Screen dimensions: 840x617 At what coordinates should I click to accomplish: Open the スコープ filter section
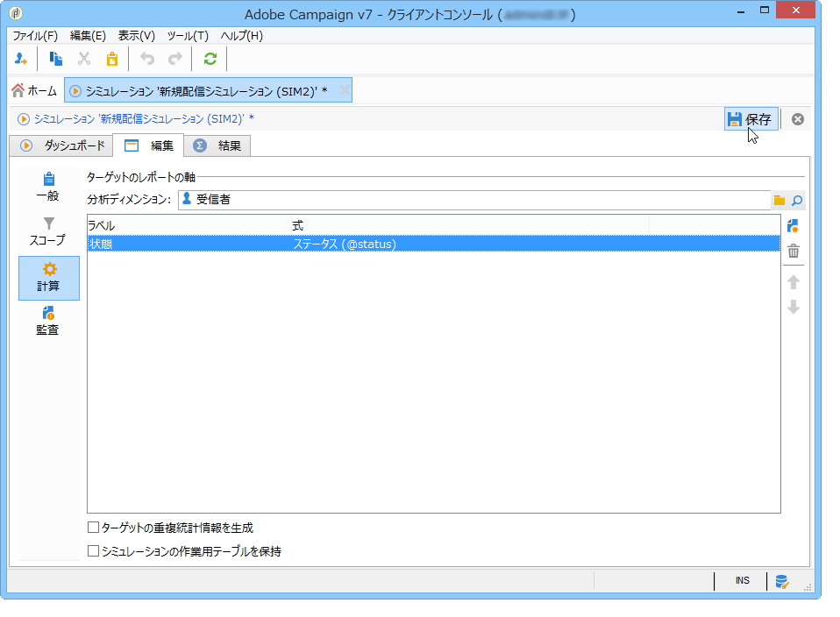coord(48,232)
